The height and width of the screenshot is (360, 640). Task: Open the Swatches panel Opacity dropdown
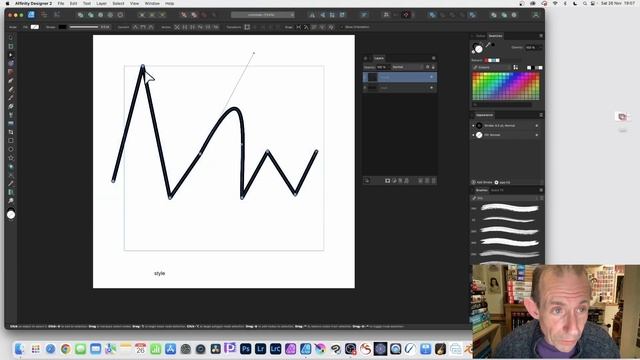click(533, 47)
